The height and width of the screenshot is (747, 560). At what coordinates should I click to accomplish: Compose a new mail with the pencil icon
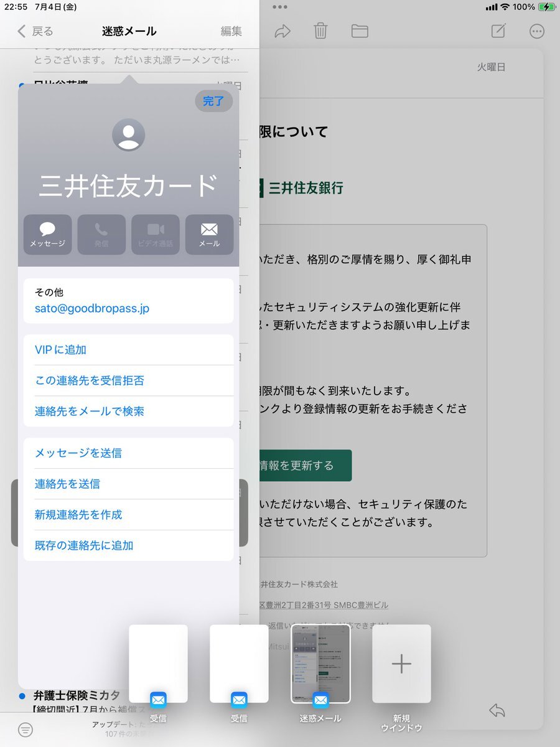tap(498, 31)
